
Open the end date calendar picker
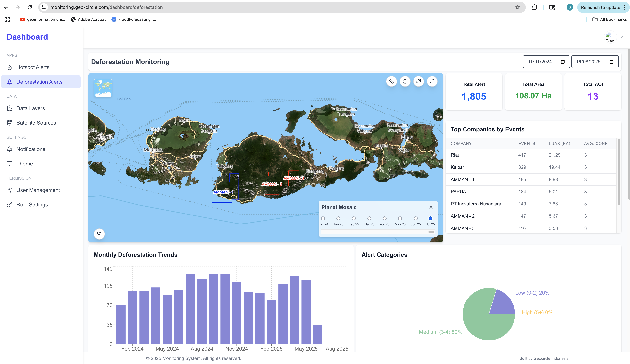(x=611, y=62)
